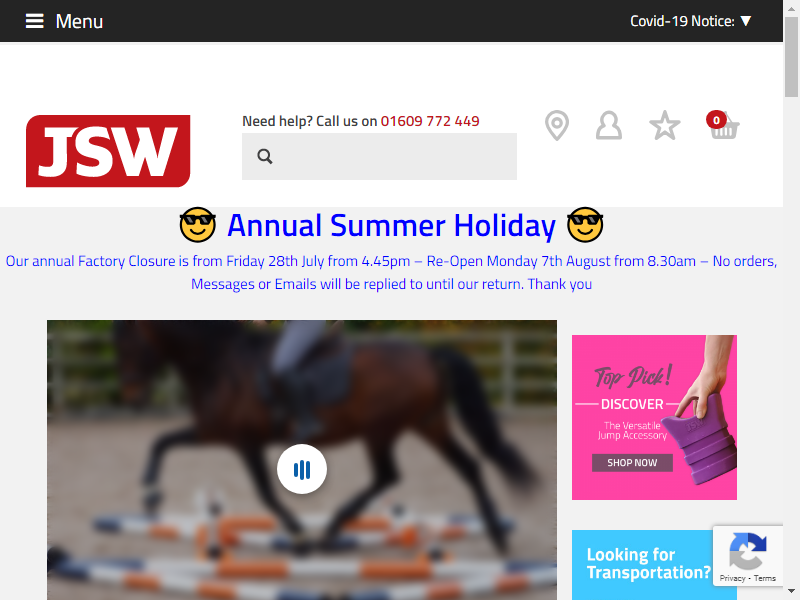Call phone number 01609 772 449
This screenshot has height=600, width=800.
pos(430,121)
